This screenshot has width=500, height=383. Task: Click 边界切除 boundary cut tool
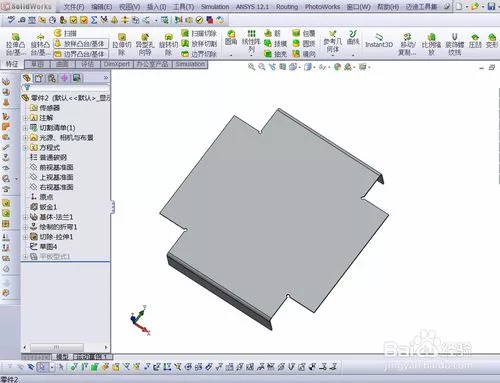199,54
